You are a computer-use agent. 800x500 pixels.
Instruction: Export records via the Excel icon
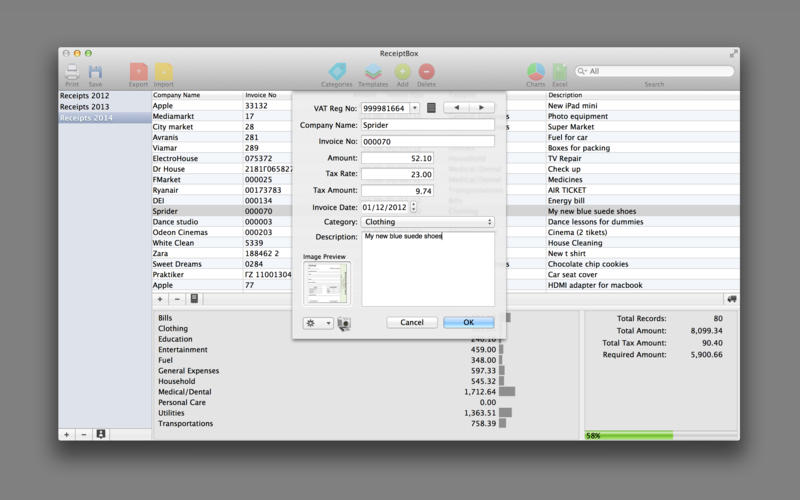[560, 71]
